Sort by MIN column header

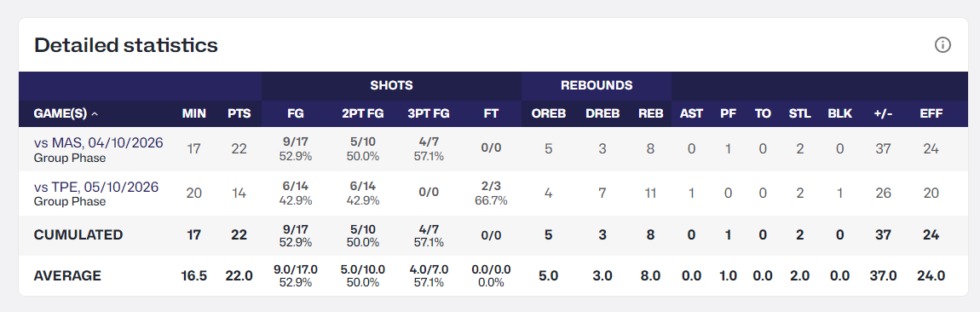[x=193, y=113]
